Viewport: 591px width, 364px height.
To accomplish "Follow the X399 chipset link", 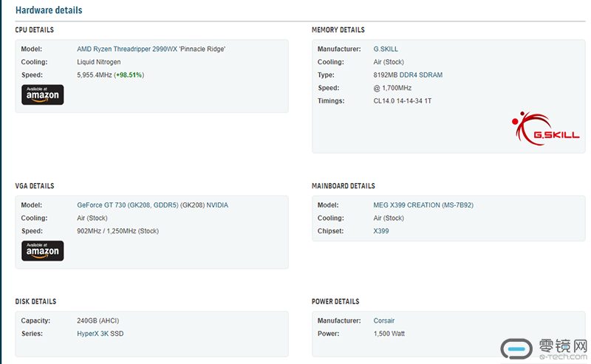I will (381, 231).
